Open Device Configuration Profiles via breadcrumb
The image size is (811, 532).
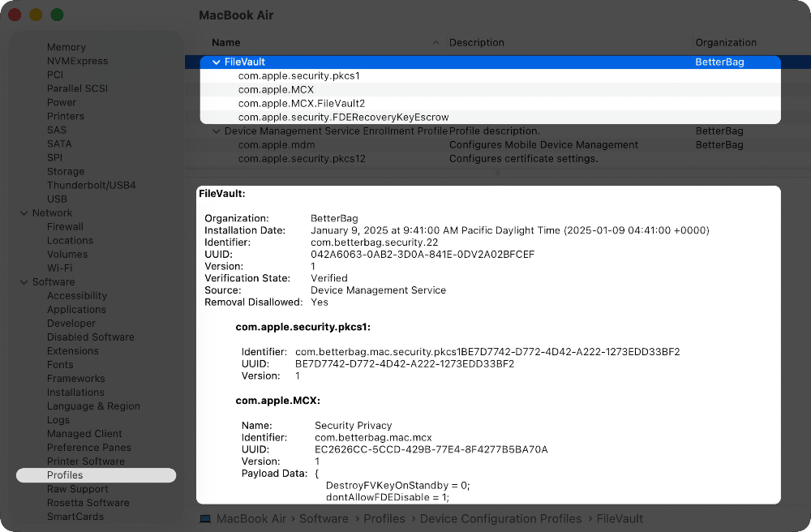(x=500, y=518)
